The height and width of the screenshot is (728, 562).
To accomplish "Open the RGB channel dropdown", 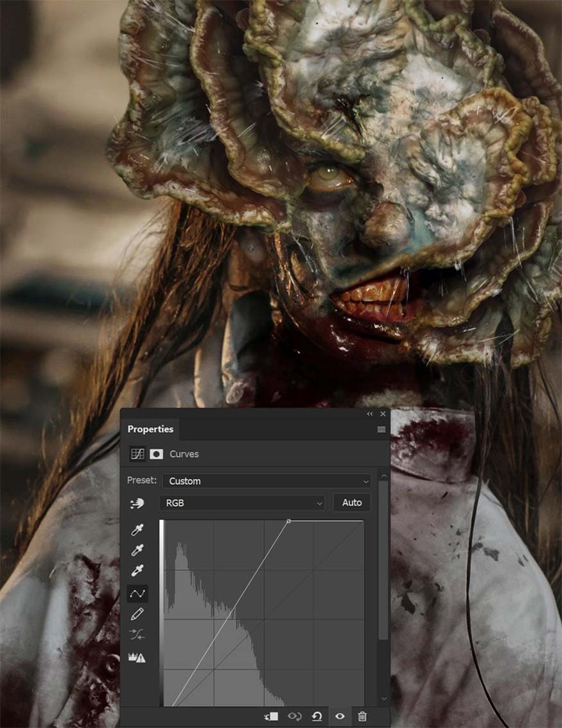I will click(x=241, y=503).
